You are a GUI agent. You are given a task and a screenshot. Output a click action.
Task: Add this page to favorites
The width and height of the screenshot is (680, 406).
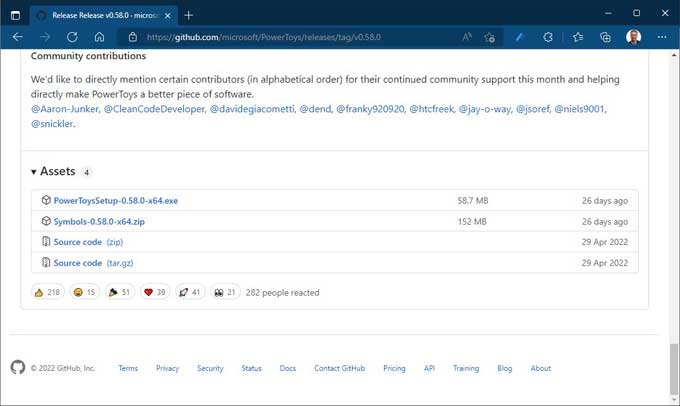490,37
